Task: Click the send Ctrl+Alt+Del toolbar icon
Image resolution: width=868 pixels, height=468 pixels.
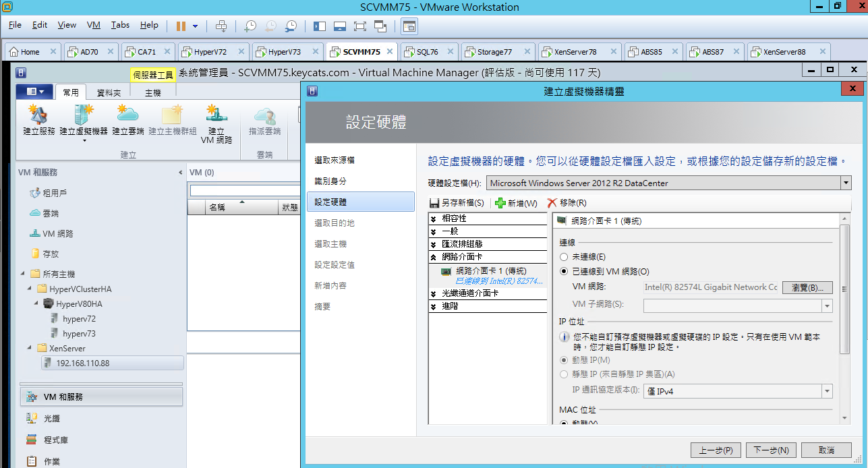Action: coord(221,26)
